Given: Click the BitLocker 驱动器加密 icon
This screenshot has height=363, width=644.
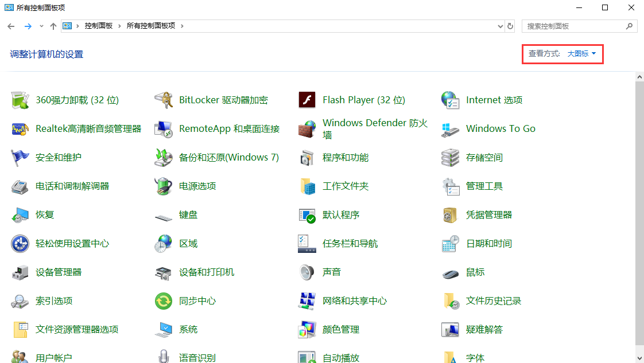Looking at the screenshot, I should point(164,100).
